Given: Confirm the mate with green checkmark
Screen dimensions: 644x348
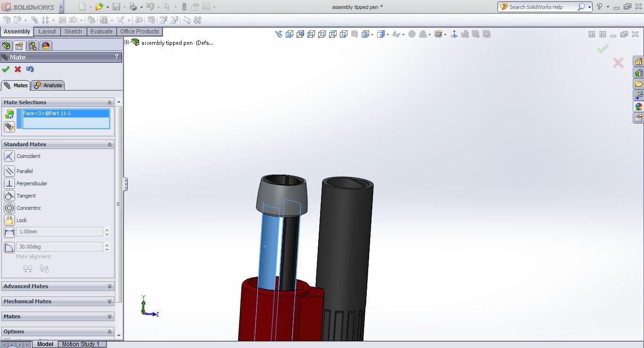Looking at the screenshot, I should (x=6, y=69).
